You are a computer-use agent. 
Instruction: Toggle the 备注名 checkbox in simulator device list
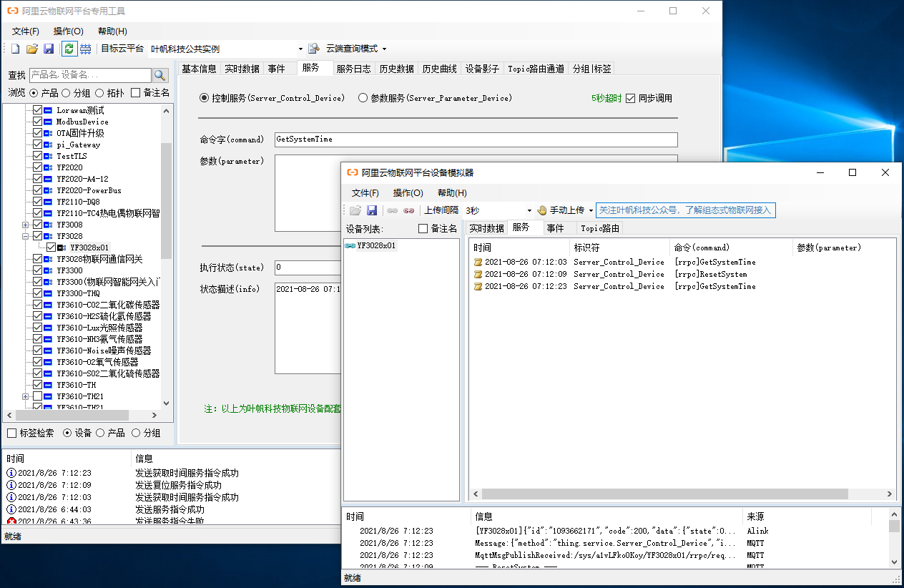pos(423,228)
